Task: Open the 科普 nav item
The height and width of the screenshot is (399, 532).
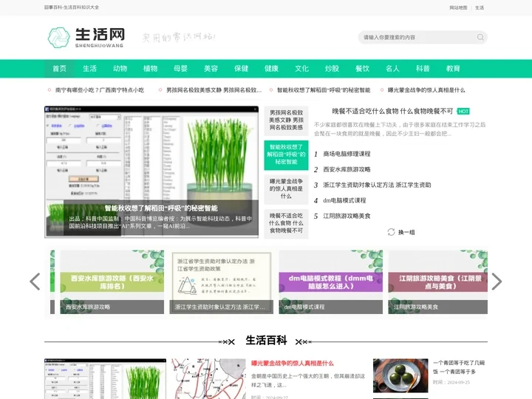Action: tap(423, 69)
